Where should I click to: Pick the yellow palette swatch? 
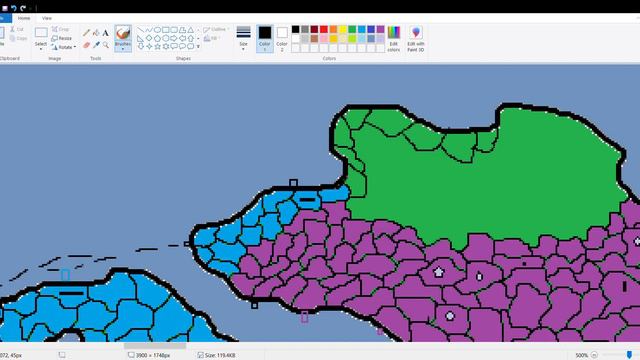[342, 29]
